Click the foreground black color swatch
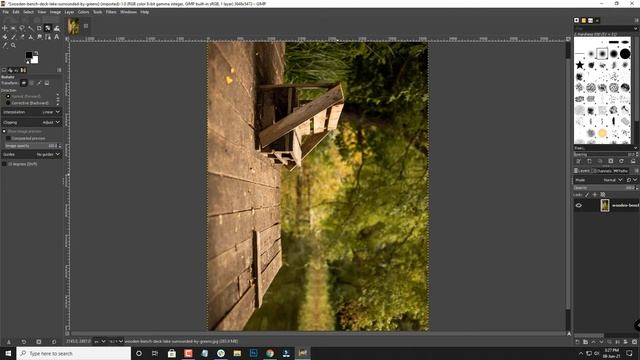The width and height of the screenshot is (640, 360). [29, 55]
